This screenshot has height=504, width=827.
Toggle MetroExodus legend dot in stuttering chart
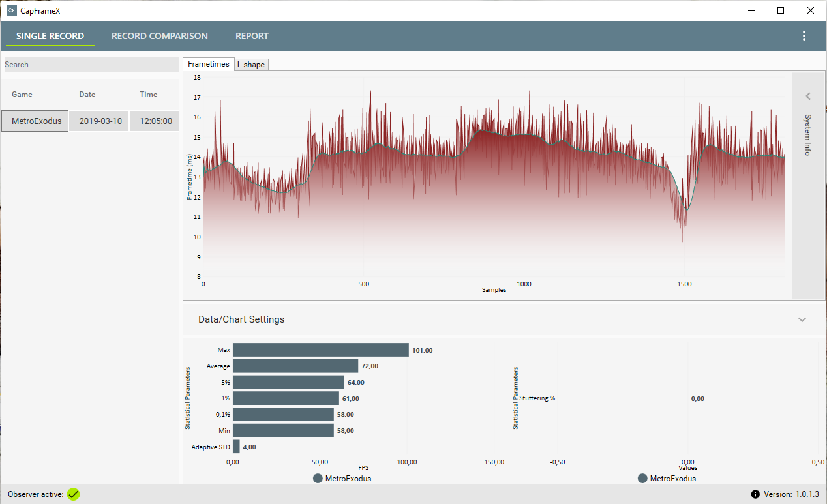click(642, 479)
